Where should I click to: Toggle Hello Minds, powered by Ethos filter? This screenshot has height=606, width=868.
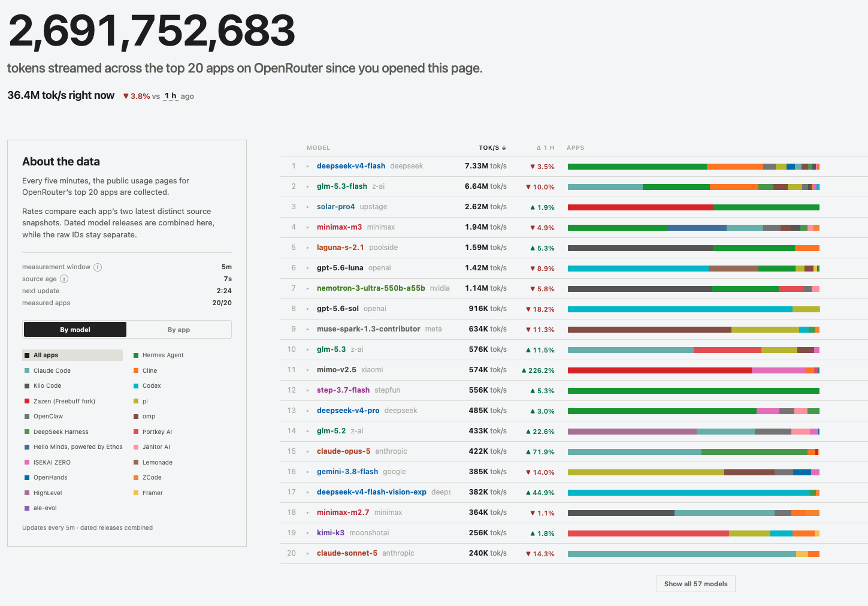pos(73,447)
